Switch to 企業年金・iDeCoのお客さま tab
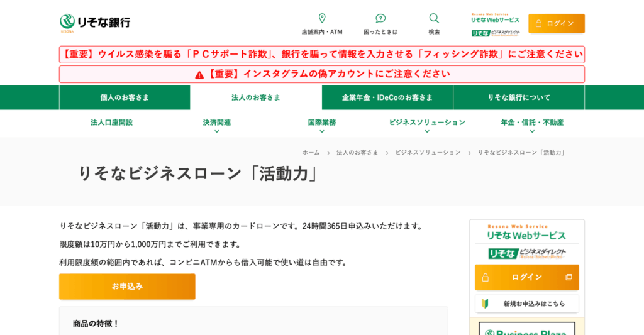Image resolution: width=644 pixels, height=335 pixels. point(387,97)
